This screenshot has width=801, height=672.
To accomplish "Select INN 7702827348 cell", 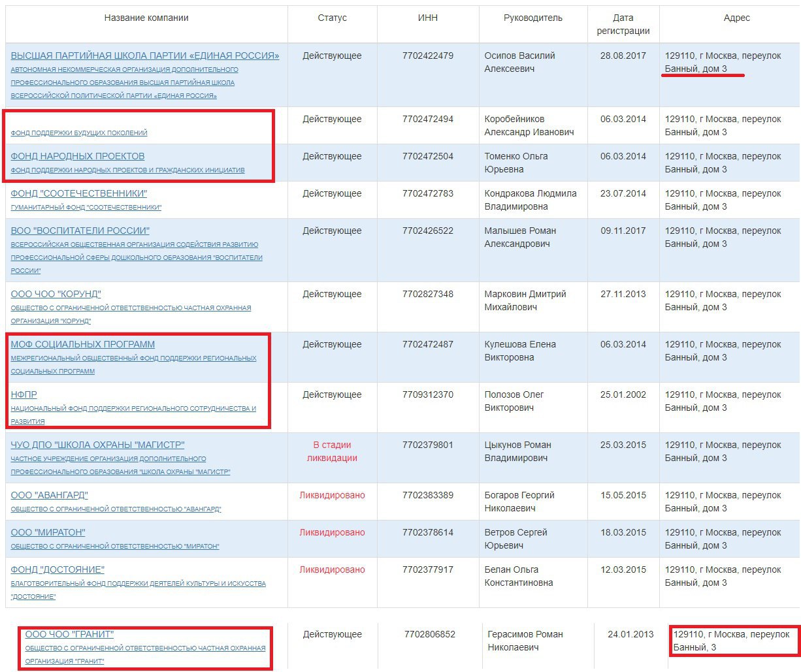I will [x=428, y=294].
